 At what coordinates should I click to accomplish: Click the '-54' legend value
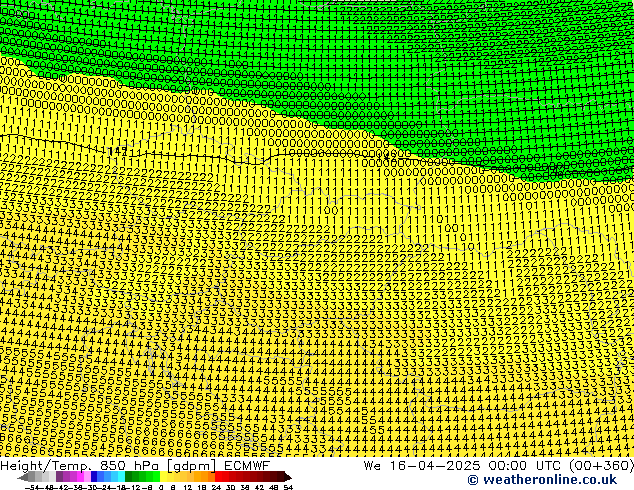[32, 487]
